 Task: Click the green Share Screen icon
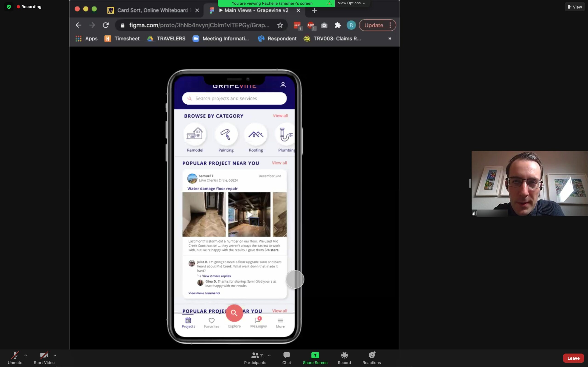[315, 355]
